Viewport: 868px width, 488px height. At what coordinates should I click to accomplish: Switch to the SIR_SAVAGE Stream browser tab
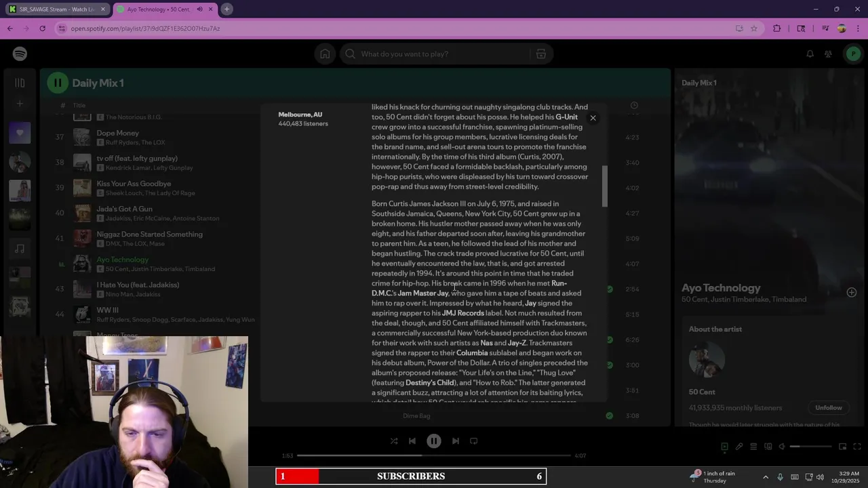pyautogui.click(x=56, y=9)
